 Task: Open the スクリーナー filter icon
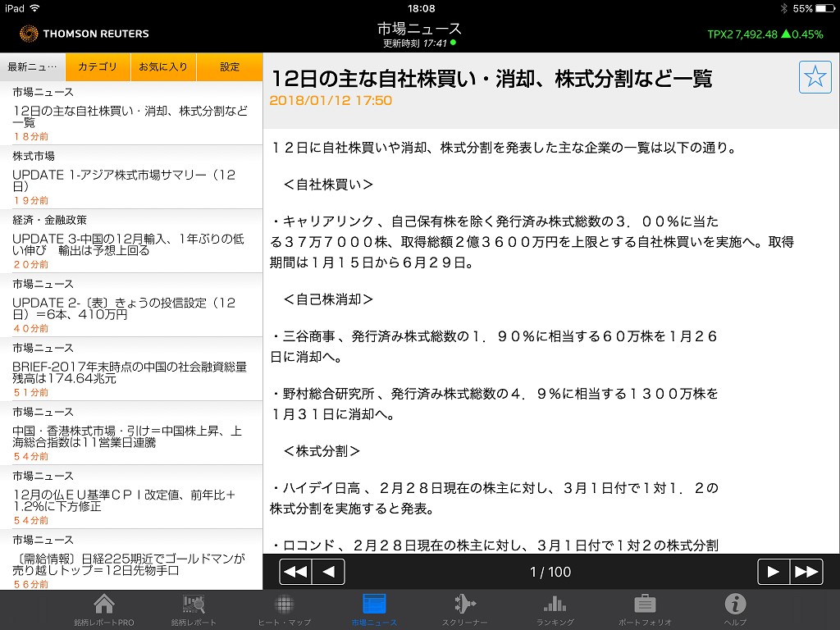464,609
